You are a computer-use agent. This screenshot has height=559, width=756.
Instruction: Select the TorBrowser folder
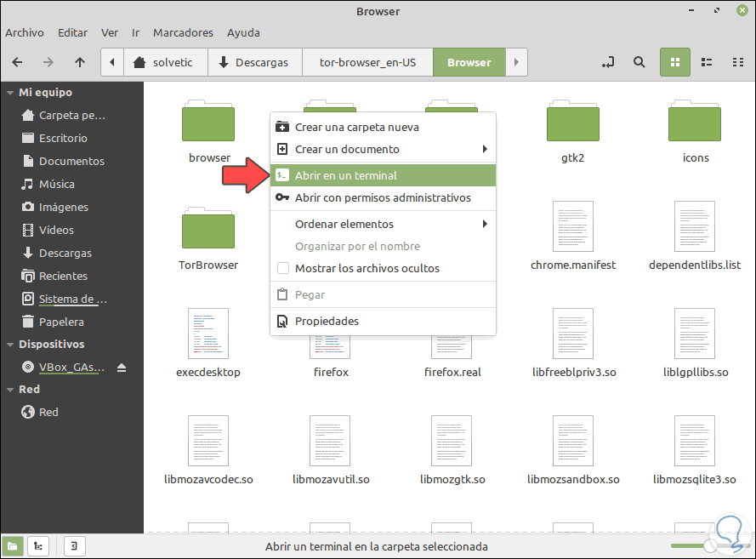(x=208, y=228)
